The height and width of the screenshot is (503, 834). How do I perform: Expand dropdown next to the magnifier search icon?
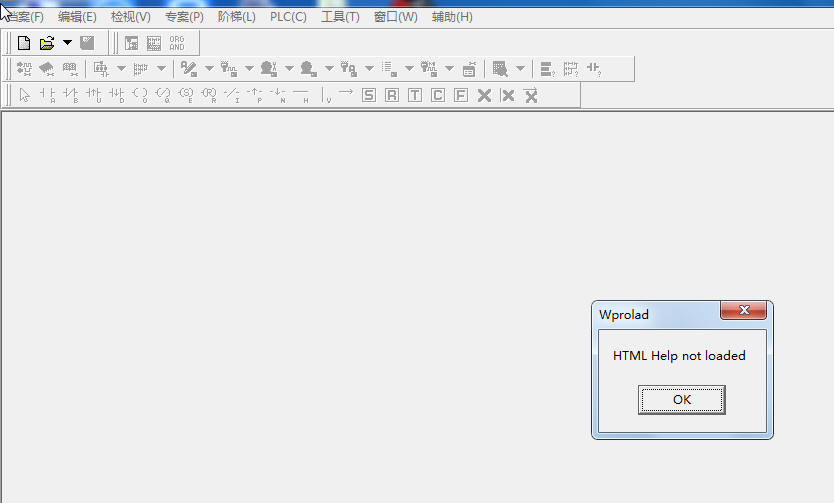tap(520, 69)
